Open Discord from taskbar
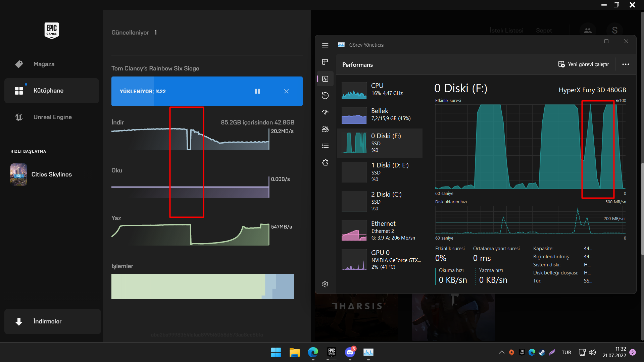The height and width of the screenshot is (362, 644). (350, 352)
